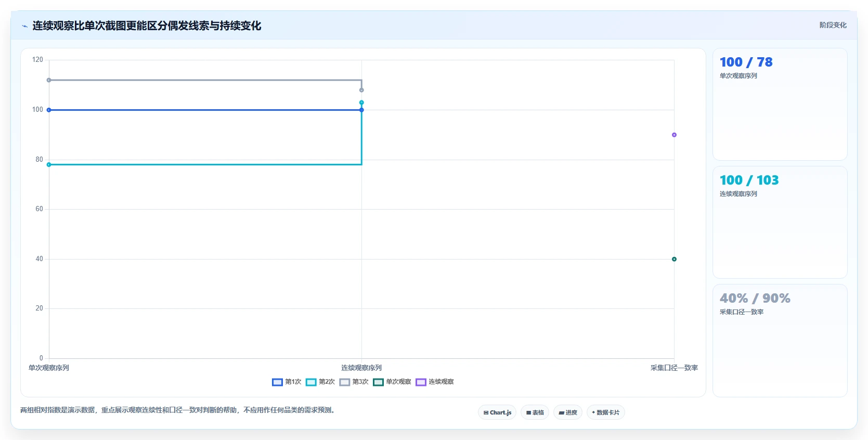Image resolution: width=868 pixels, height=440 pixels.
Task: Click the trend icon beside the chart title
Action: 24,26
